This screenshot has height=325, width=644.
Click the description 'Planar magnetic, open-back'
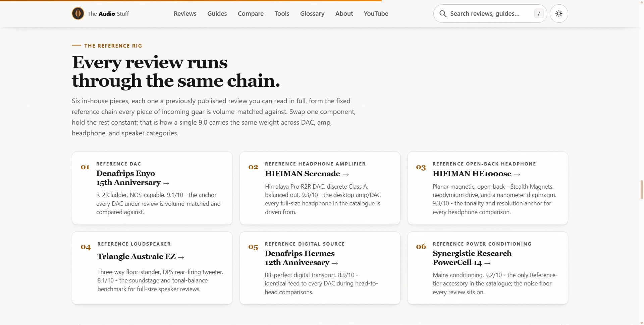point(494,199)
